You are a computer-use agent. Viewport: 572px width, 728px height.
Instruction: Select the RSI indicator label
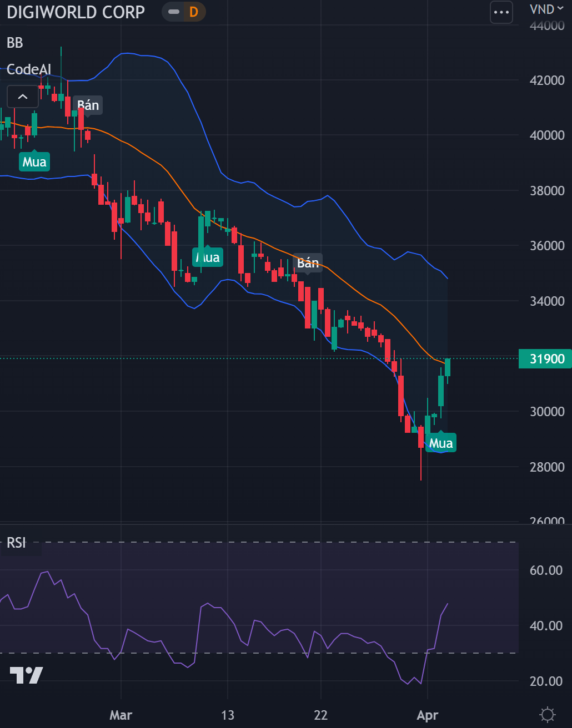(16, 542)
